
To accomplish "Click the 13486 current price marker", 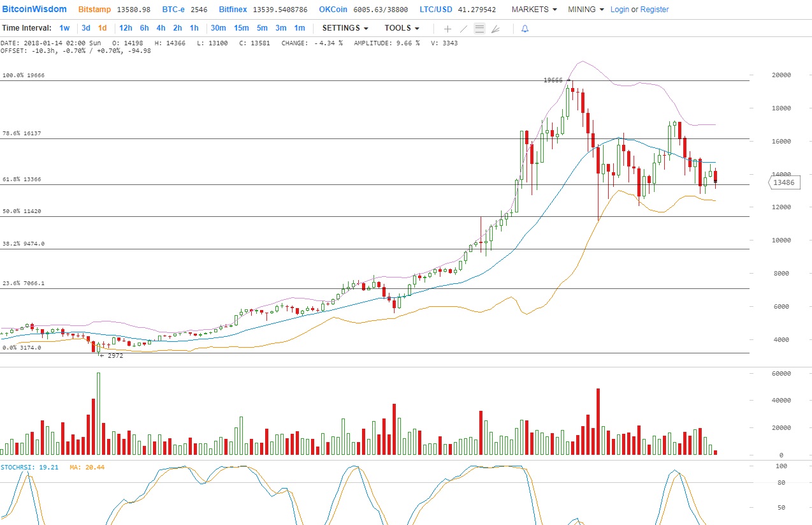I will click(783, 182).
